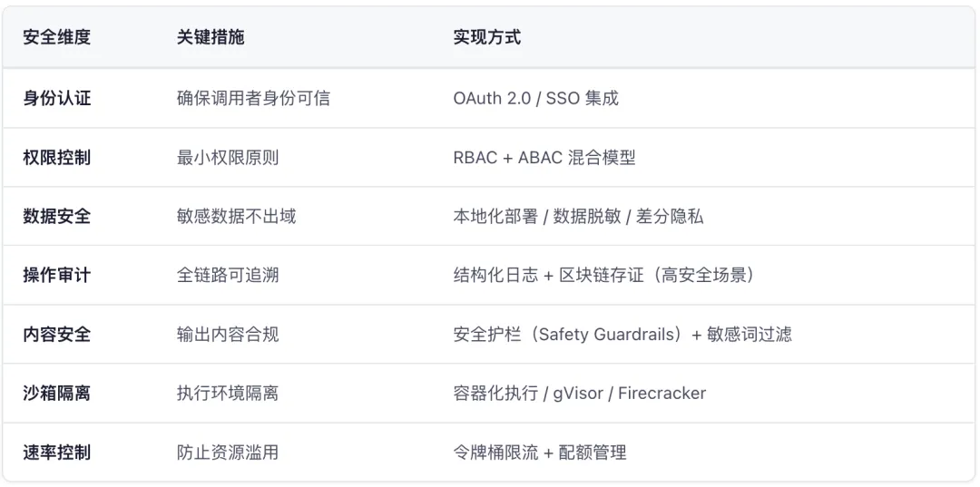Select the 数据安全 row label
This screenshot has height=487, width=980.
pyautogui.click(x=57, y=216)
